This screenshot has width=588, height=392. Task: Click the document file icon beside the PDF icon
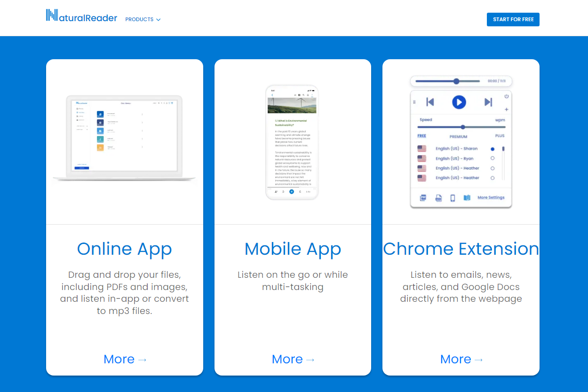pyautogui.click(x=438, y=198)
